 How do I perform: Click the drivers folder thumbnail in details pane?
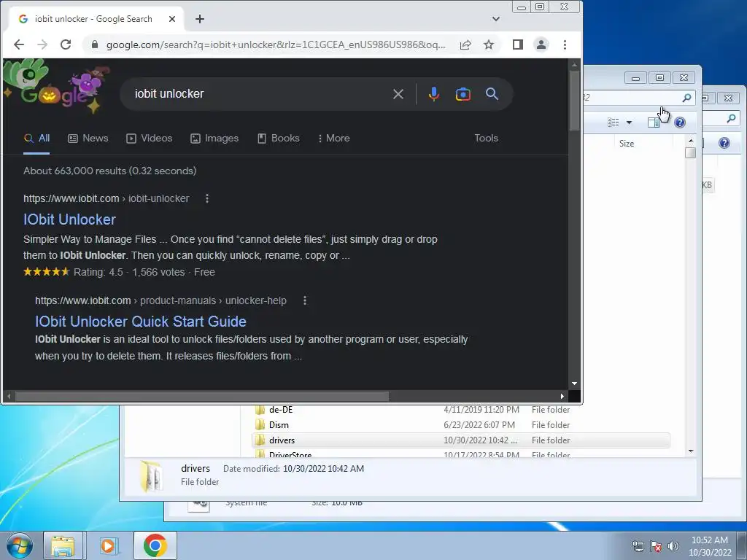click(150, 476)
